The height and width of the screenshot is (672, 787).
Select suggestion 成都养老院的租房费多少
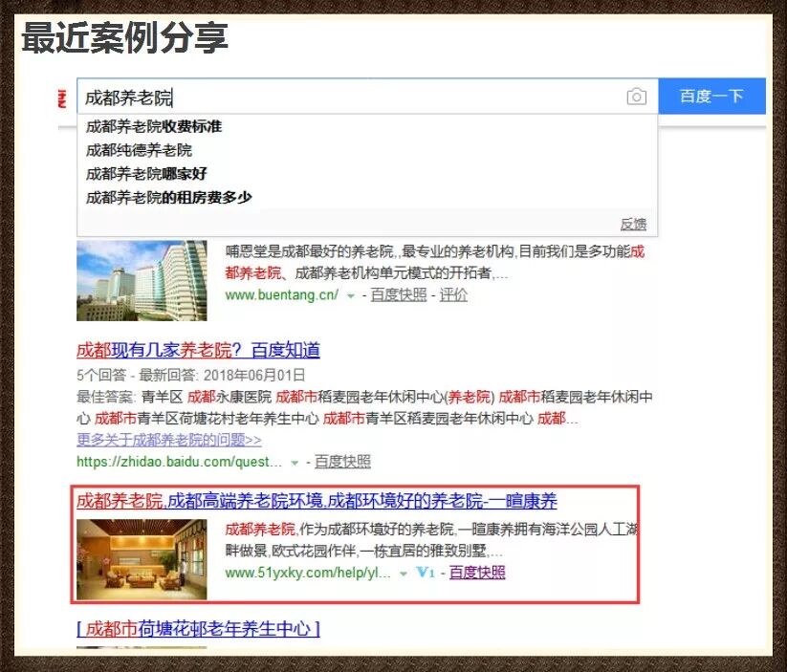tap(168, 197)
